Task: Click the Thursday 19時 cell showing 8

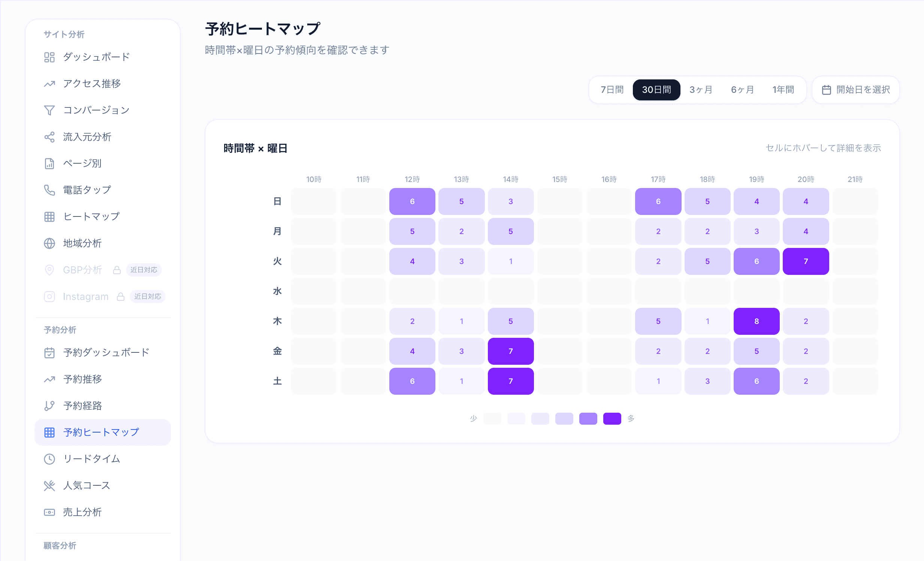Action: (x=756, y=321)
